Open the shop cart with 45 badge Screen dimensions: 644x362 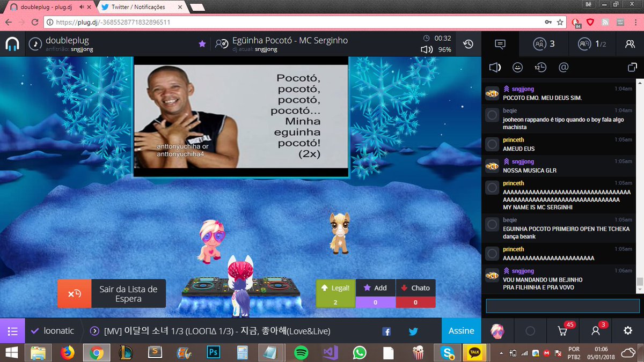tap(563, 330)
